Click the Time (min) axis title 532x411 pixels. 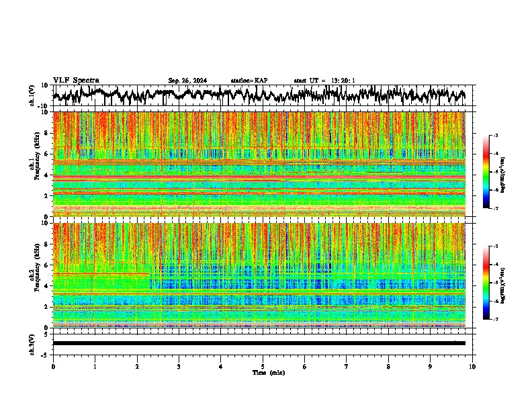point(269,373)
